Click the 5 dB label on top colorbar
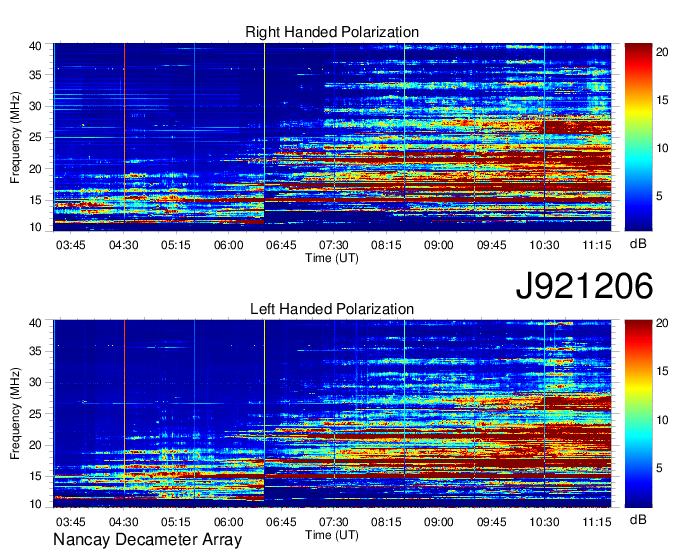This screenshot has height=552, width=680. pyautogui.click(x=659, y=196)
